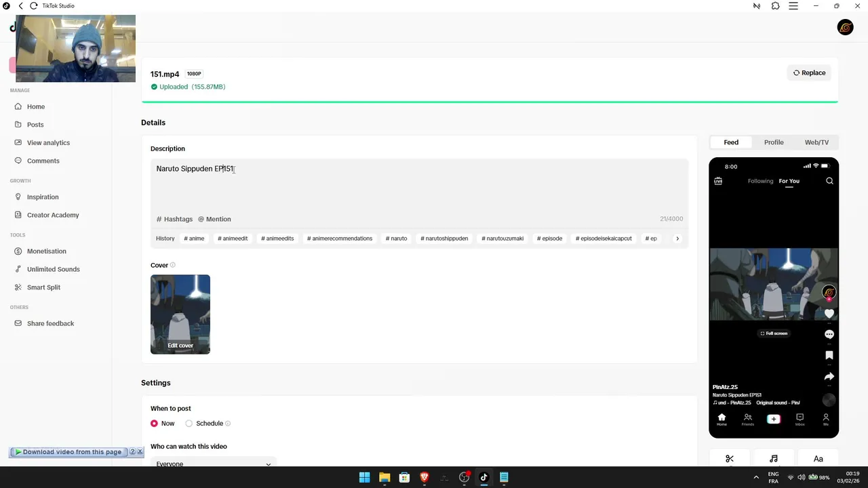Image resolution: width=868 pixels, height=488 pixels.
Task: Open the scissors edit tool below preview
Action: click(x=730, y=459)
